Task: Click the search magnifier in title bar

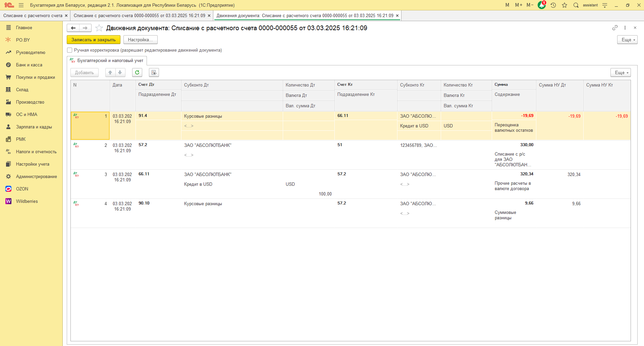Action: coord(576,5)
